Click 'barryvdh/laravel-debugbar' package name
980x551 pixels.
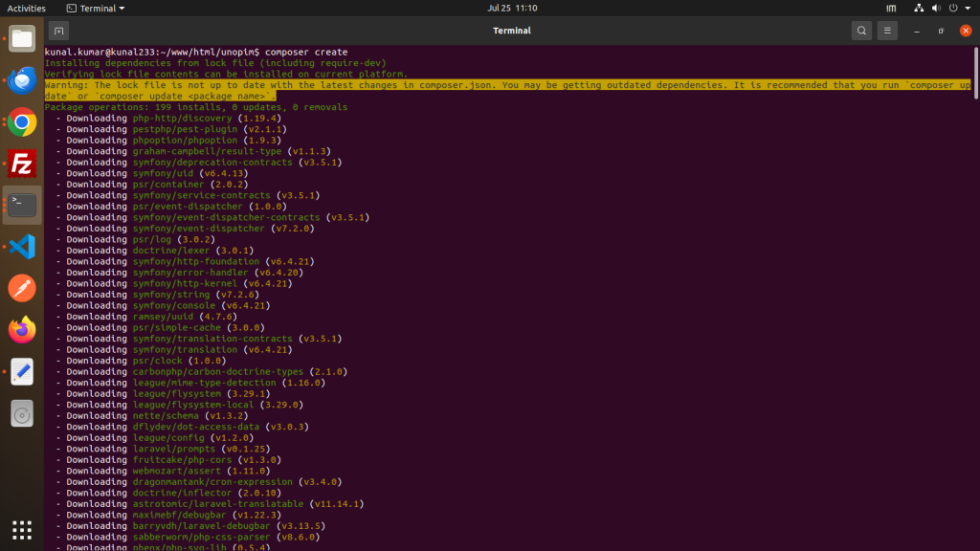point(201,526)
